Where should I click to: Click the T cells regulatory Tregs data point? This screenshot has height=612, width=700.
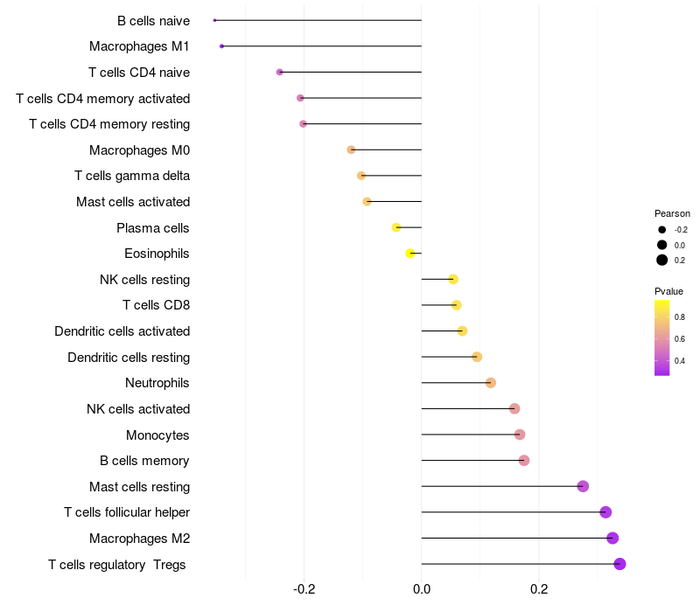[619, 564]
